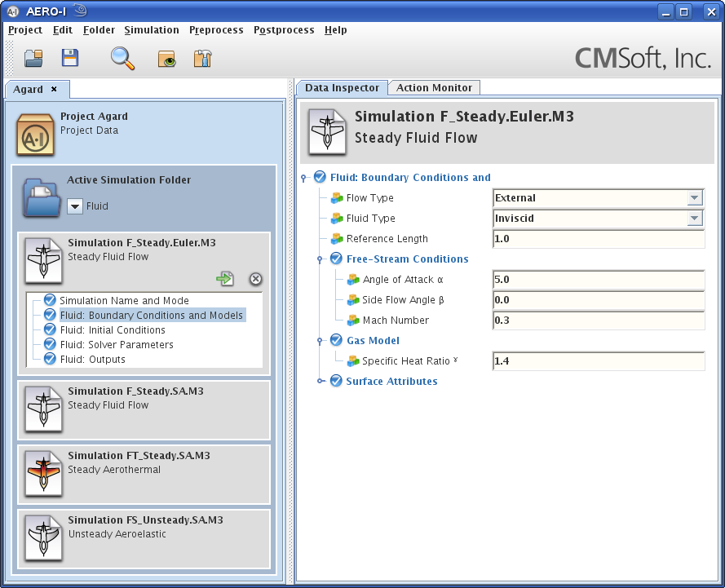
Task: Open the Fluid Type Inviscid dropdown
Action: point(695,219)
